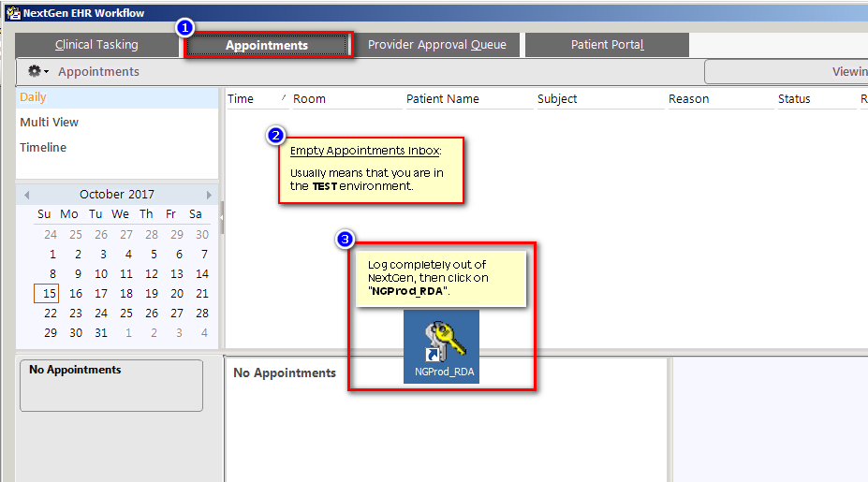Screen dimensions: 868x482
Task: Pick October 18 on the calendar
Action: pos(126,294)
